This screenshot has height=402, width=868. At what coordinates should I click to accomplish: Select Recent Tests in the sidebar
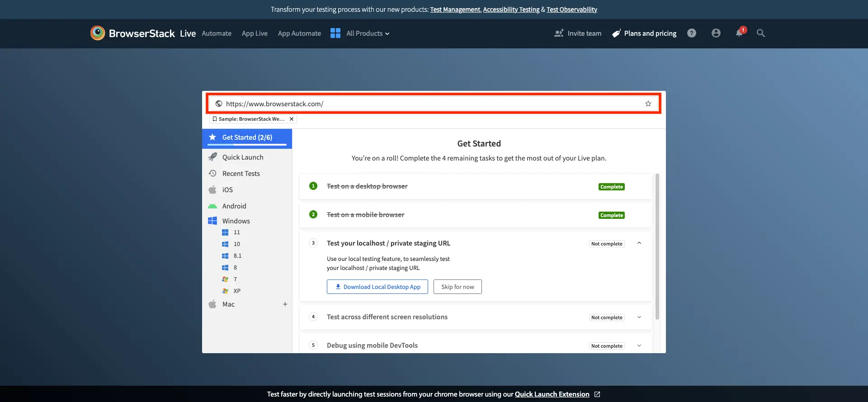[247, 173]
